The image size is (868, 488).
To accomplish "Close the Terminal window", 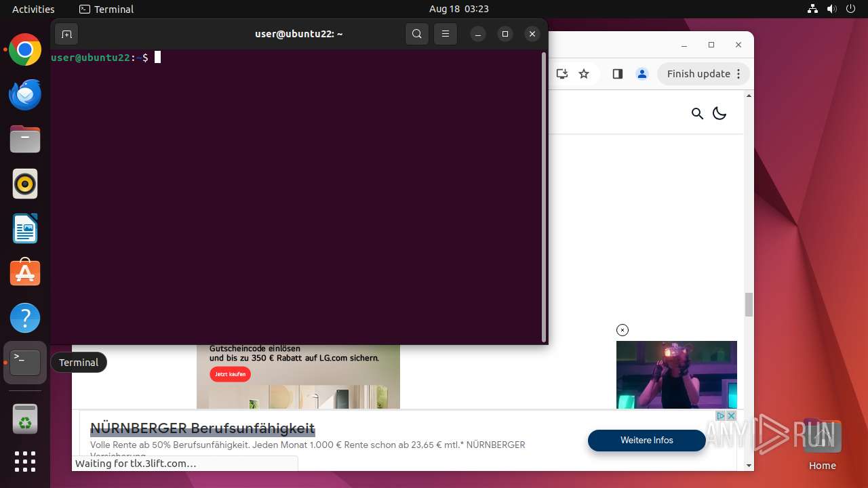I will (532, 34).
